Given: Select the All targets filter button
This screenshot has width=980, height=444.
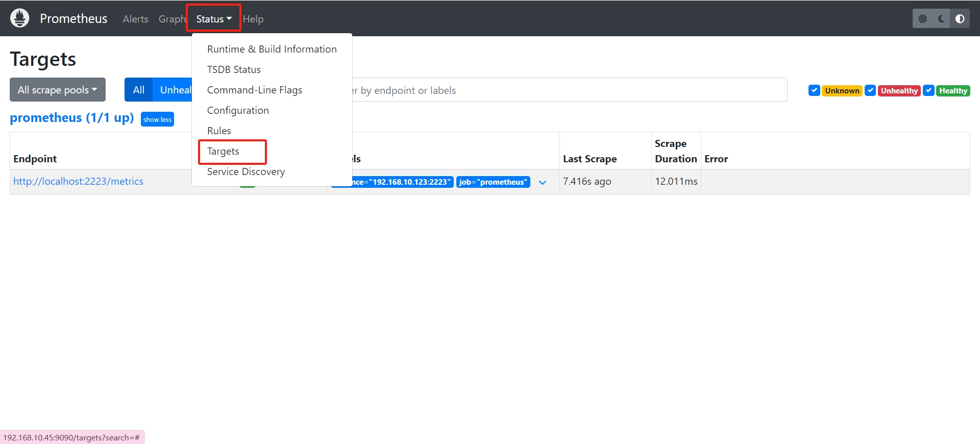Looking at the screenshot, I should coord(139,90).
